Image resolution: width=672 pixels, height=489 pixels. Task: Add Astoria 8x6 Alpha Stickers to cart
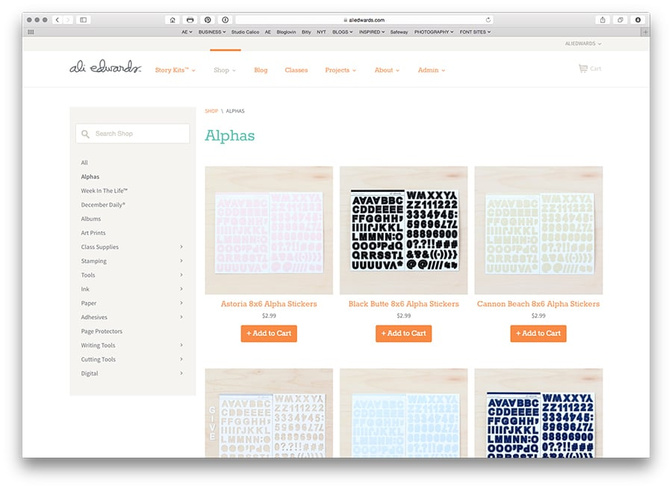point(269,333)
